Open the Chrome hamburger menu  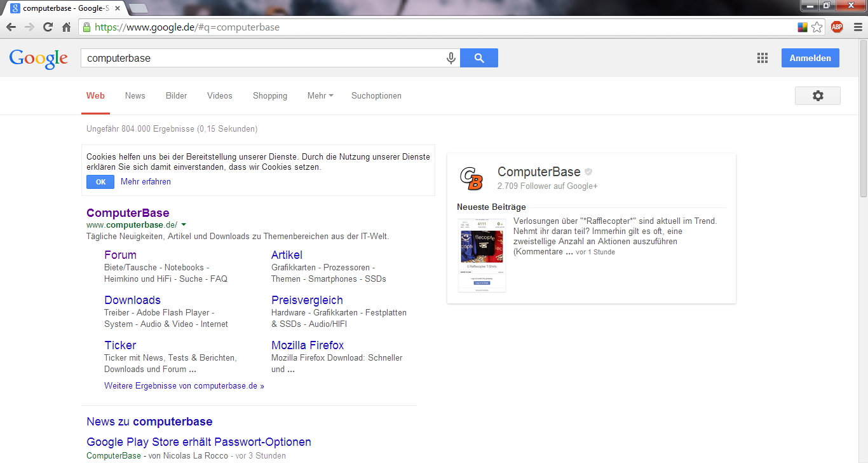click(858, 27)
